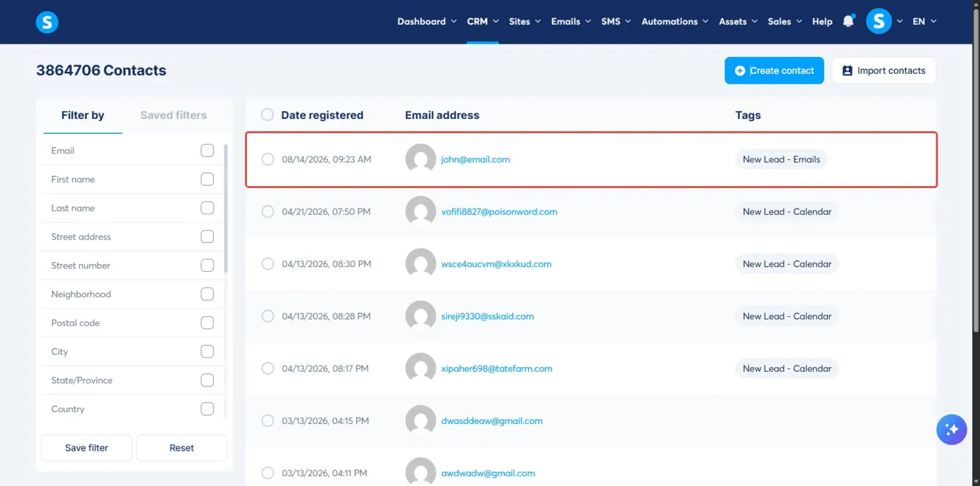This screenshot has height=486, width=980.
Task: Select the vofifi8827@poisonword.com row
Action: click(x=267, y=212)
